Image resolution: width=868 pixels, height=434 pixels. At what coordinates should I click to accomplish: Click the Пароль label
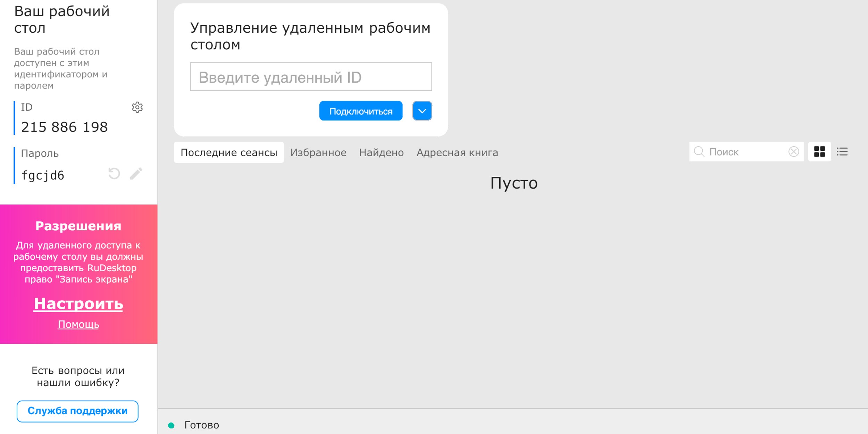[40, 153]
